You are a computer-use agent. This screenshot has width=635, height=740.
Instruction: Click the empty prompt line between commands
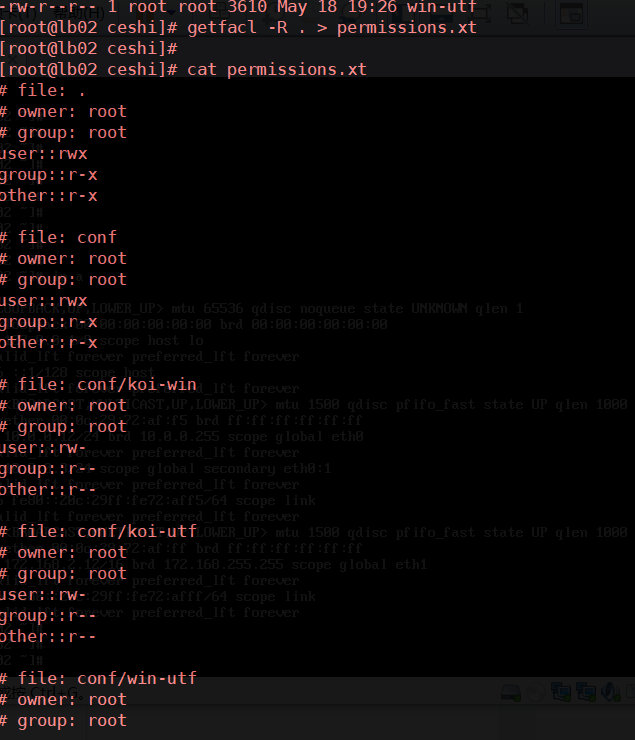pos(89,48)
